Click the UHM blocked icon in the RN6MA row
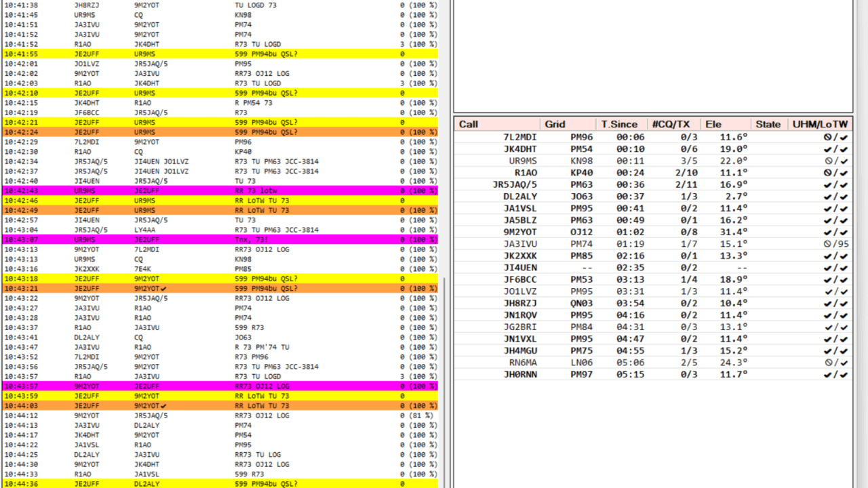Screen dimensions: 868x488 click(x=828, y=363)
